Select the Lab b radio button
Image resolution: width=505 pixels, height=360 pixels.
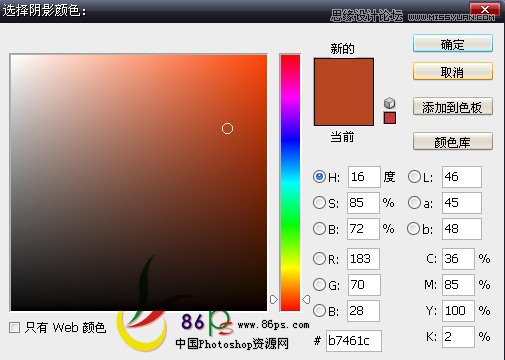[x=413, y=229]
